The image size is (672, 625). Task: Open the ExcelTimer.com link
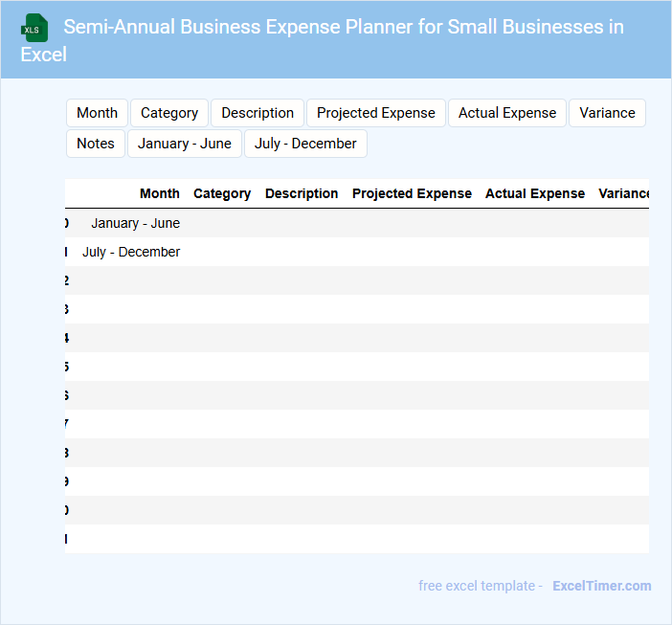coord(601,586)
